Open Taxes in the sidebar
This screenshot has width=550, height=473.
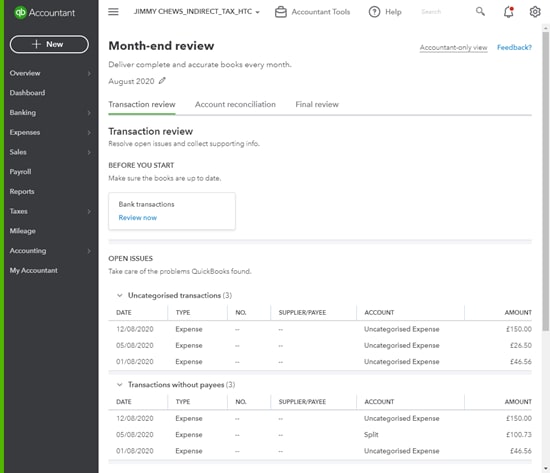pyautogui.click(x=19, y=211)
